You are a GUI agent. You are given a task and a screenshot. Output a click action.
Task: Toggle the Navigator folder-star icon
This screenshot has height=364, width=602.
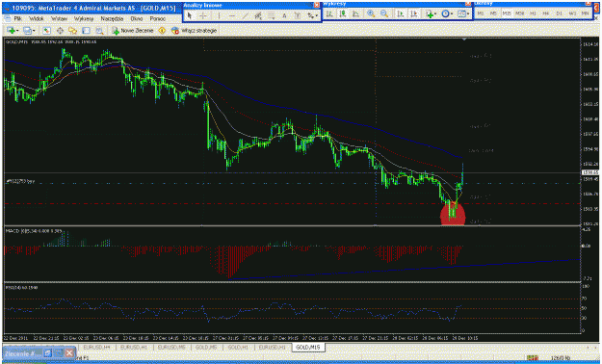click(72, 31)
